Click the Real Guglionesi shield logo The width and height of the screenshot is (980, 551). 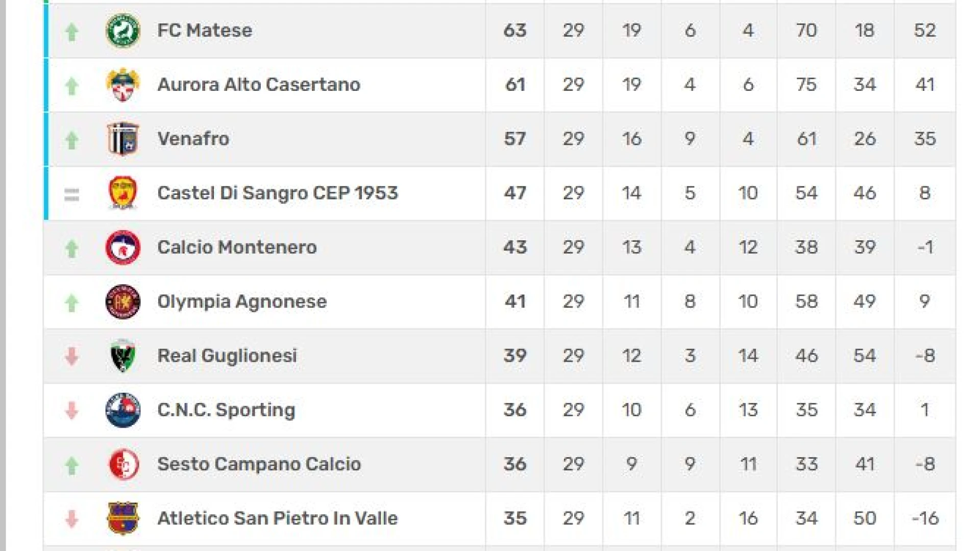pyautogui.click(x=122, y=356)
